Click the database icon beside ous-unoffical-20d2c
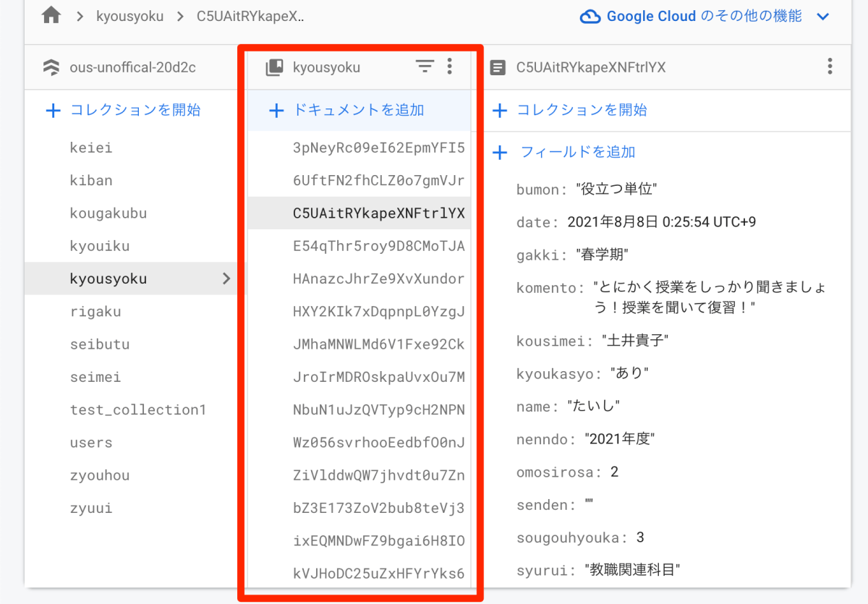The width and height of the screenshot is (868, 604). point(51,67)
